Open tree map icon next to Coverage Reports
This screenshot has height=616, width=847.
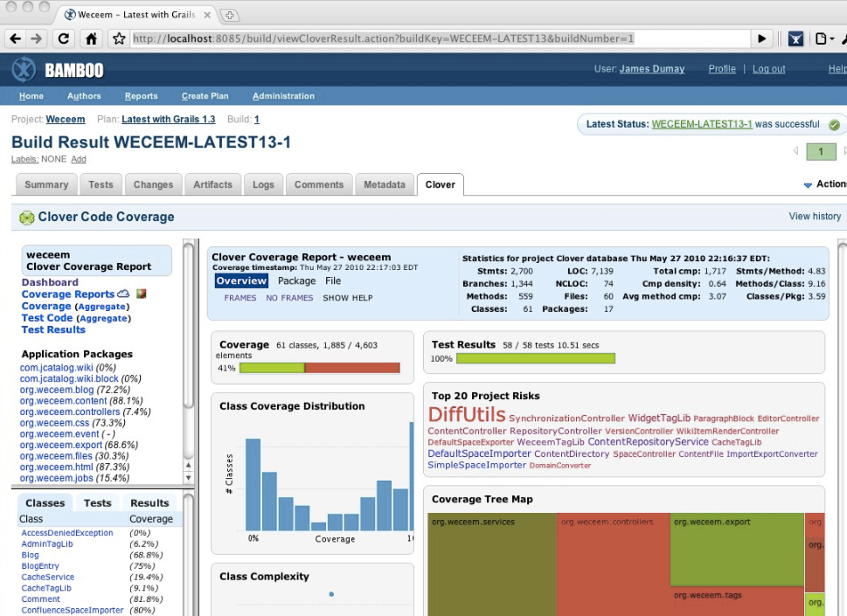141,294
